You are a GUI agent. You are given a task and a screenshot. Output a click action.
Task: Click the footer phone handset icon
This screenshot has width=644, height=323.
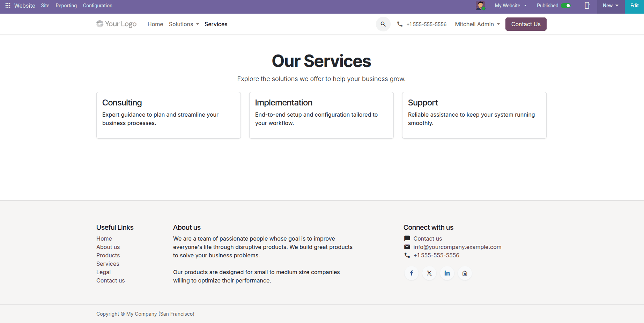(407, 255)
